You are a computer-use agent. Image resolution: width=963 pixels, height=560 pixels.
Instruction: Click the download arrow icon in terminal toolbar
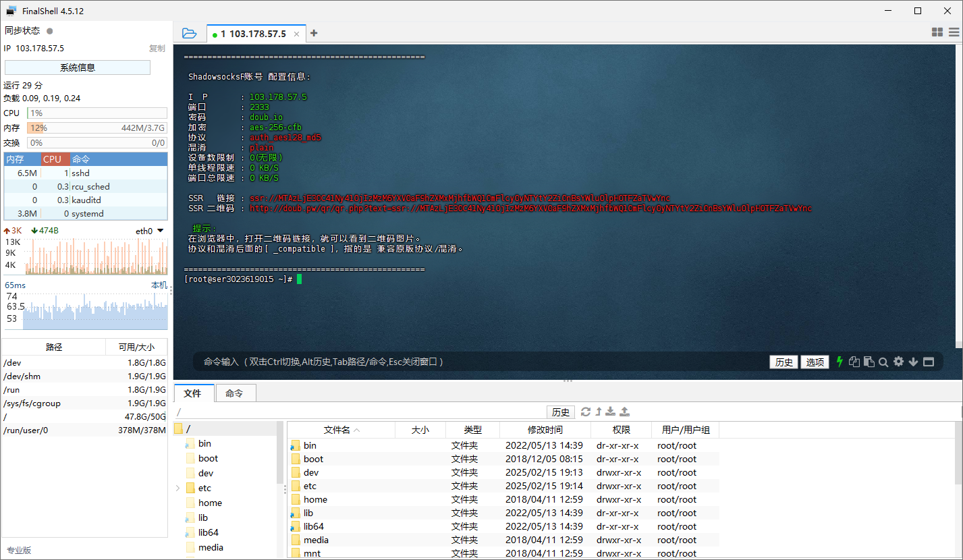[914, 361]
